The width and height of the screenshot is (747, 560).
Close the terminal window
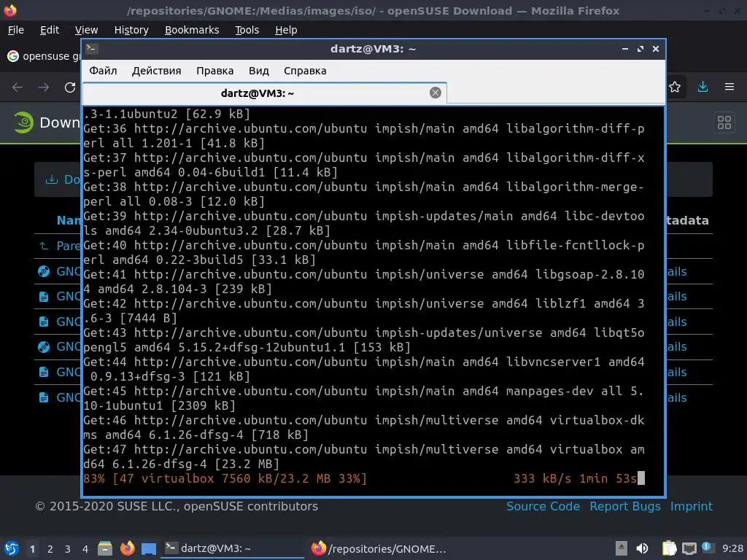[656, 49]
